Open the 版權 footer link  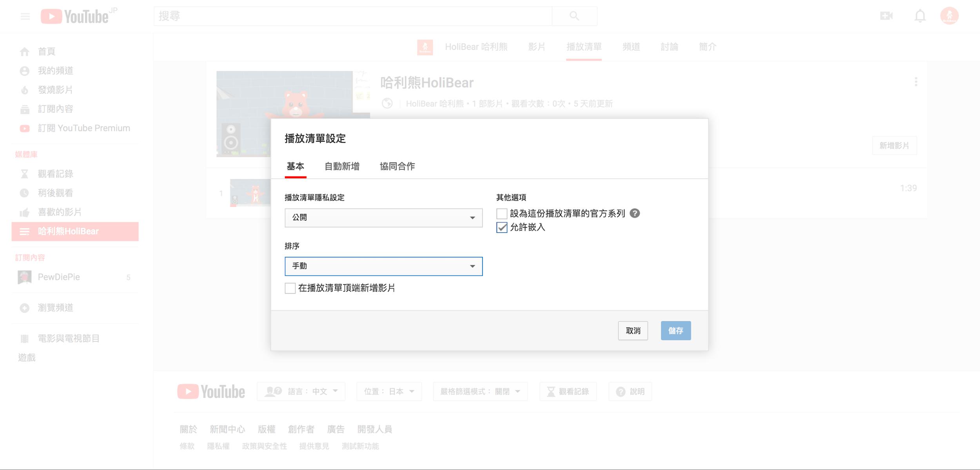(x=267, y=429)
